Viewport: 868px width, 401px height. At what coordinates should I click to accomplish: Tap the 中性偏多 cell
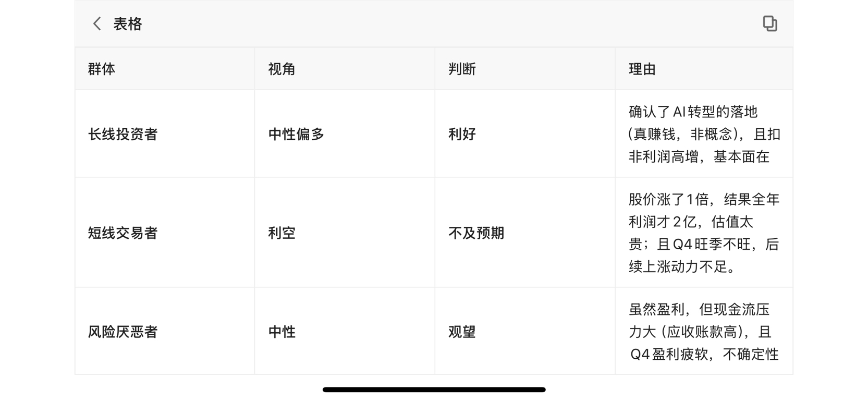(x=296, y=134)
